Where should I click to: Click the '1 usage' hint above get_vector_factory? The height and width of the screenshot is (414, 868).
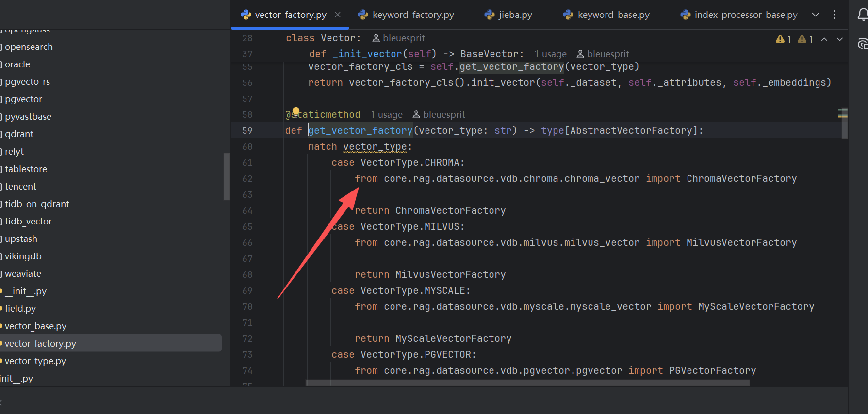coord(386,115)
